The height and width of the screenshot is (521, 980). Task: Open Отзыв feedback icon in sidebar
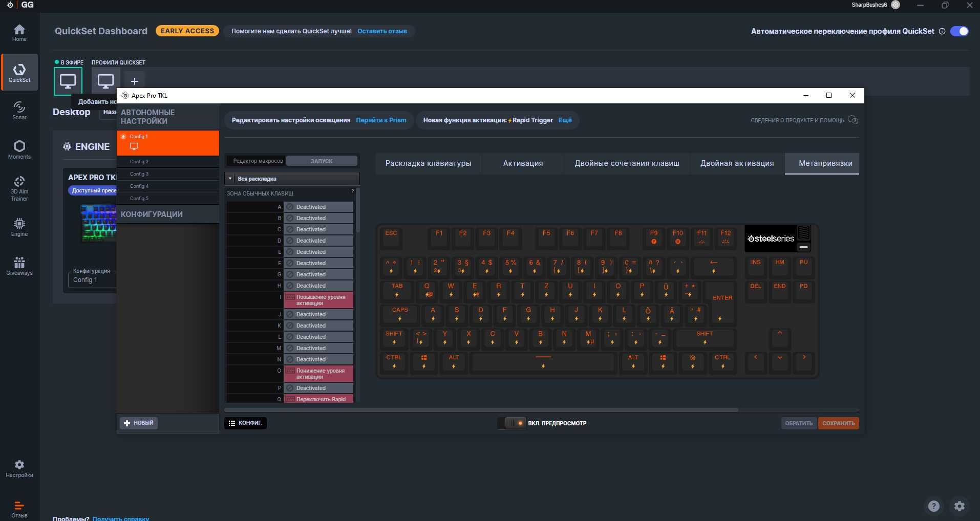[19, 509]
